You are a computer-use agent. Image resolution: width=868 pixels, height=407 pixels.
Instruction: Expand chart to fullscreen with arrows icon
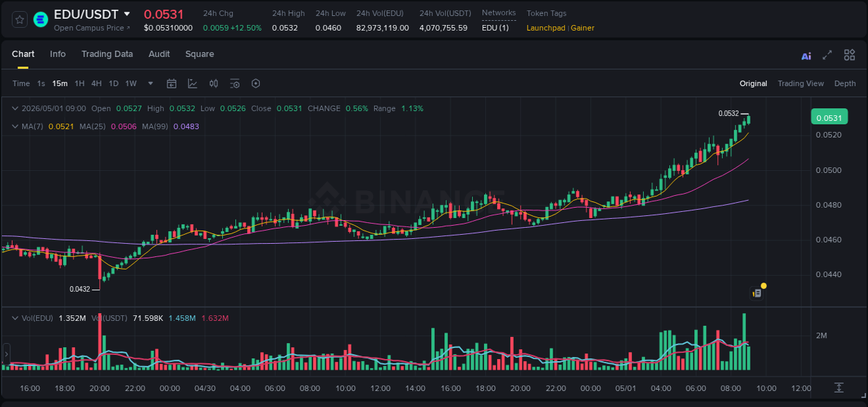(827, 55)
